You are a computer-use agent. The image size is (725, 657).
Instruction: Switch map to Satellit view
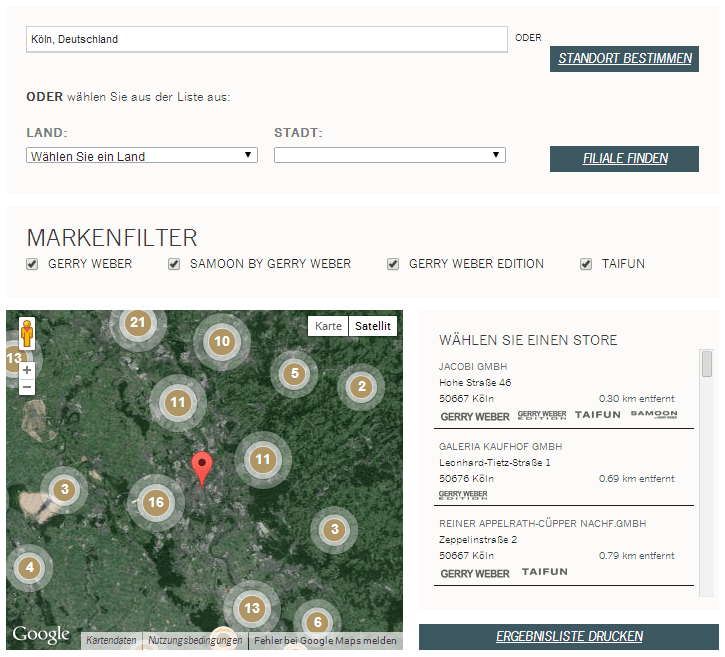click(x=373, y=326)
